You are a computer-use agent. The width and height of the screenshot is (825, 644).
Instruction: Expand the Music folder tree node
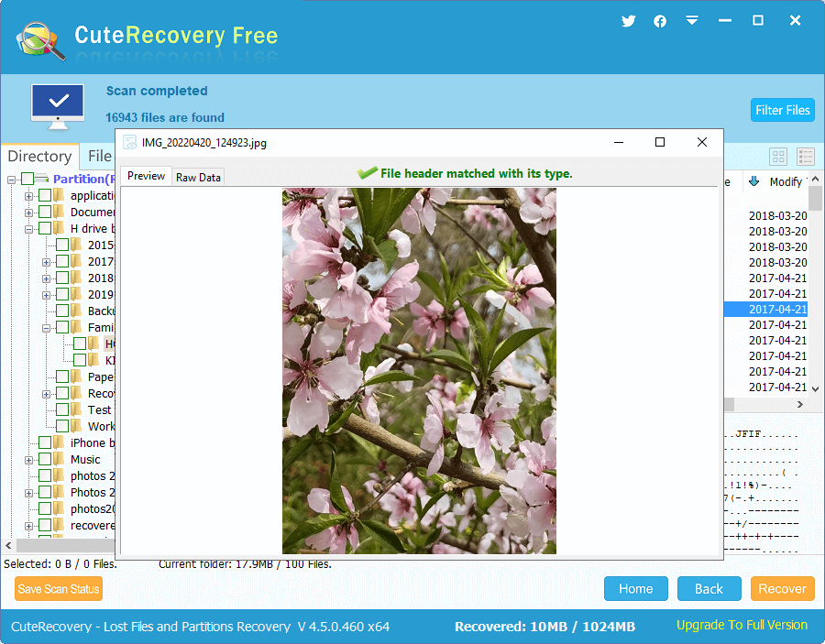[29, 460]
